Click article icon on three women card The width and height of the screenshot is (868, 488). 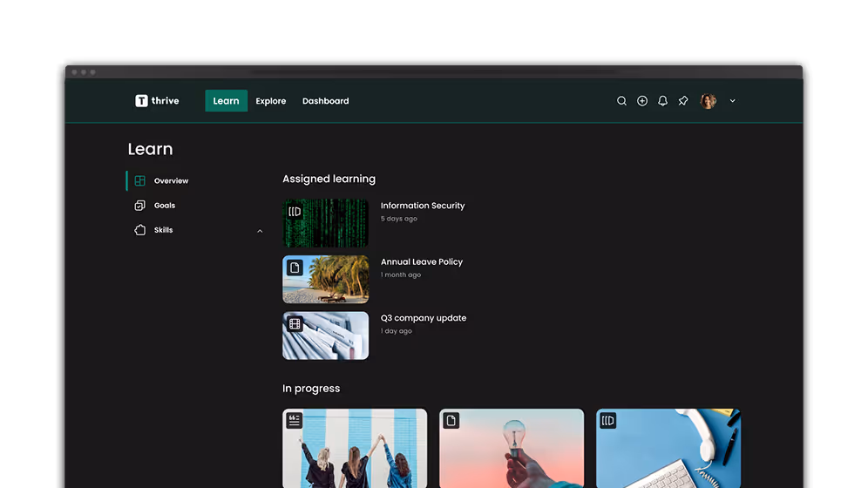coord(294,421)
